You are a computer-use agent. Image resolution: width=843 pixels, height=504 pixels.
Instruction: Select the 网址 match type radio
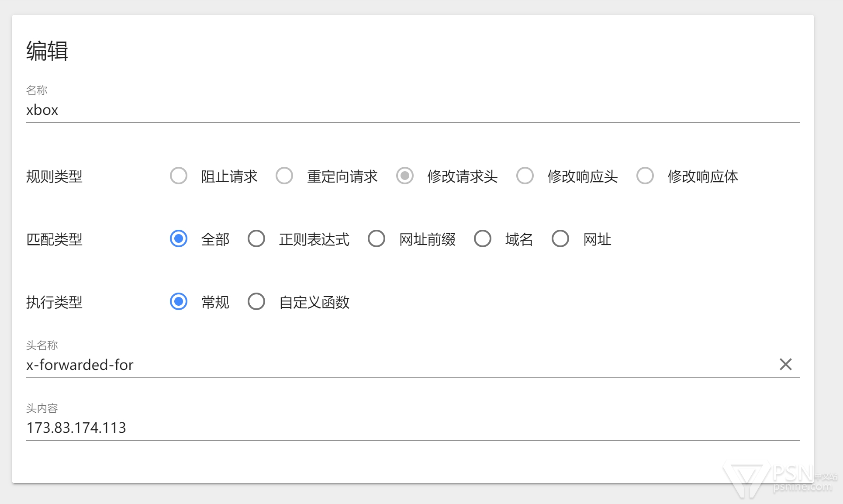point(560,239)
